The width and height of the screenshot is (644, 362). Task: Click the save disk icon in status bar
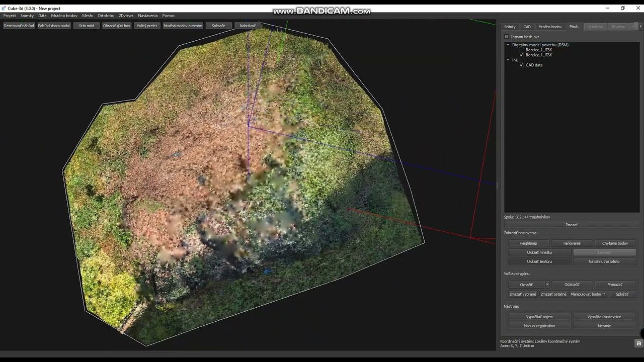[x=638, y=343]
